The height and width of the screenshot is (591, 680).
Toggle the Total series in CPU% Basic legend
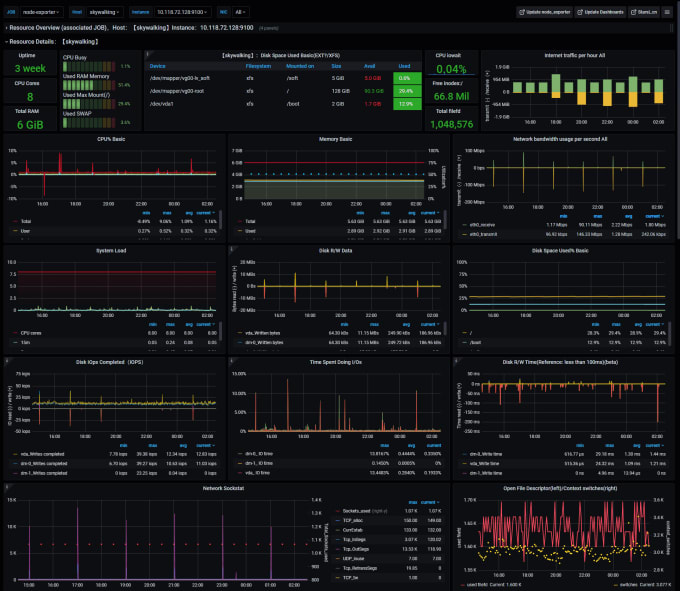(x=26, y=222)
